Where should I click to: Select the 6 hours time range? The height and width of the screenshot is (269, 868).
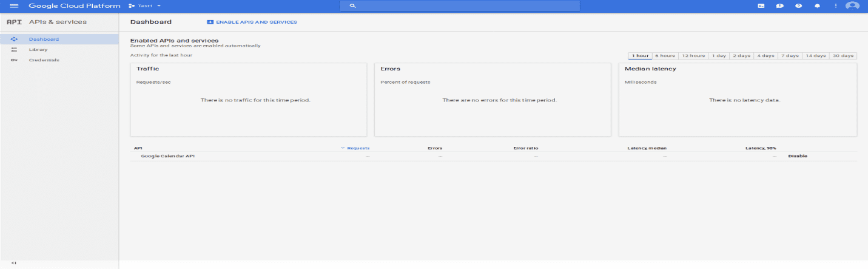pyautogui.click(x=665, y=55)
